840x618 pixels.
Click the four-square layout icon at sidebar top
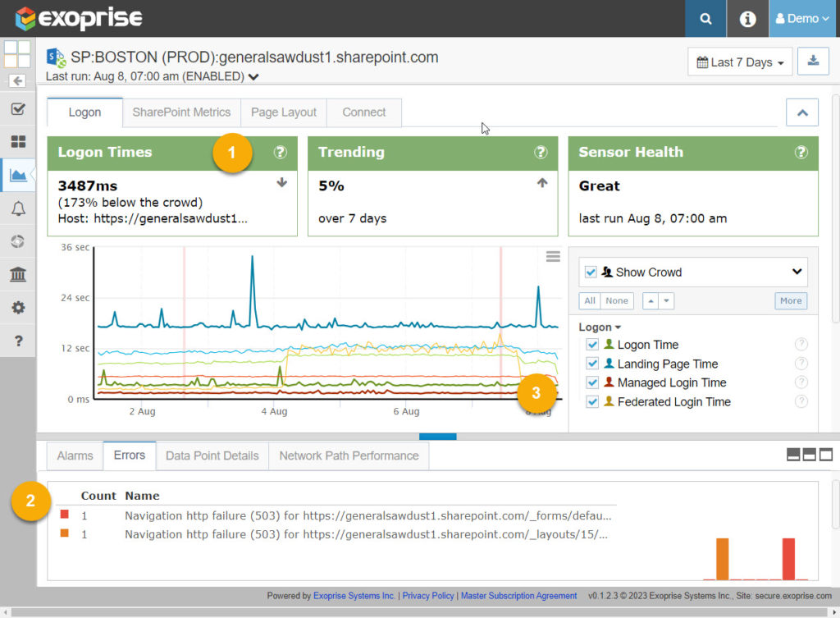(16, 54)
